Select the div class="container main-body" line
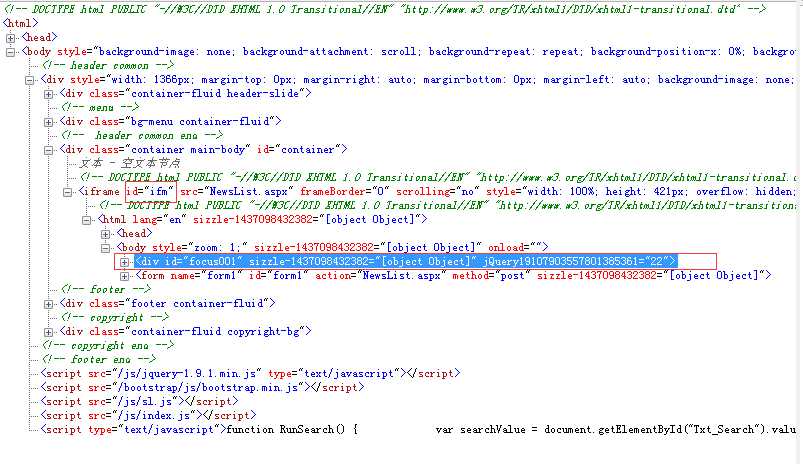The height and width of the screenshot is (464, 803). [204, 150]
